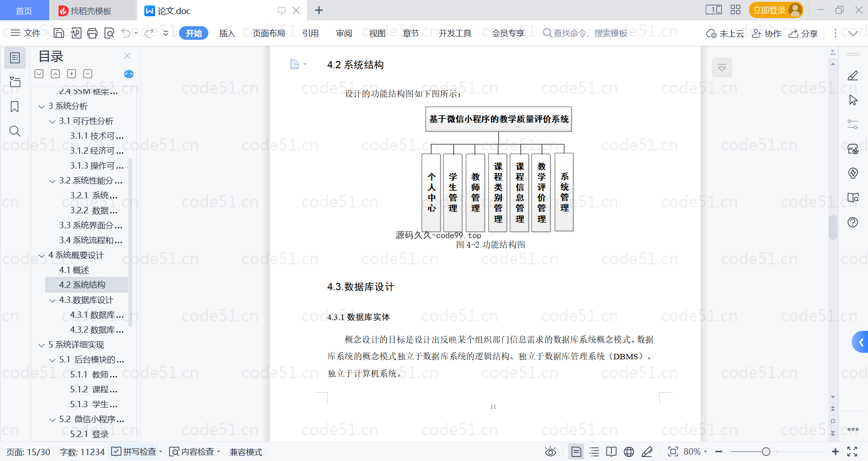
Task: Click the Redo arrow
Action: point(149,33)
